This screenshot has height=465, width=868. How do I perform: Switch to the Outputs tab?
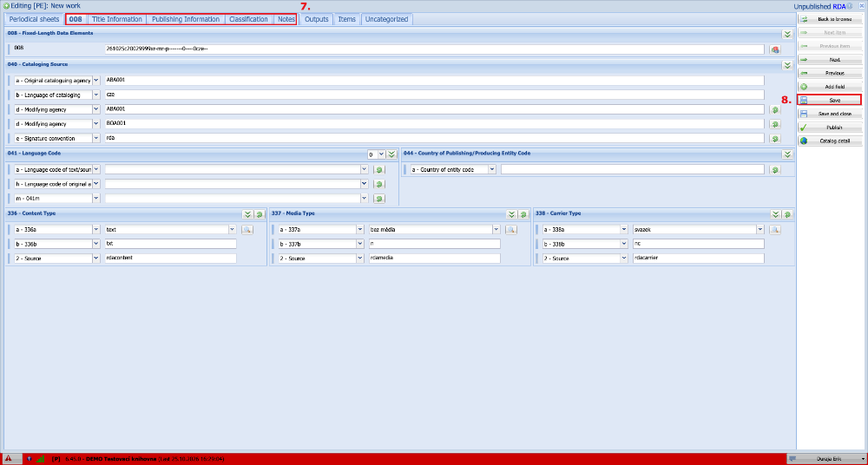click(317, 19)
